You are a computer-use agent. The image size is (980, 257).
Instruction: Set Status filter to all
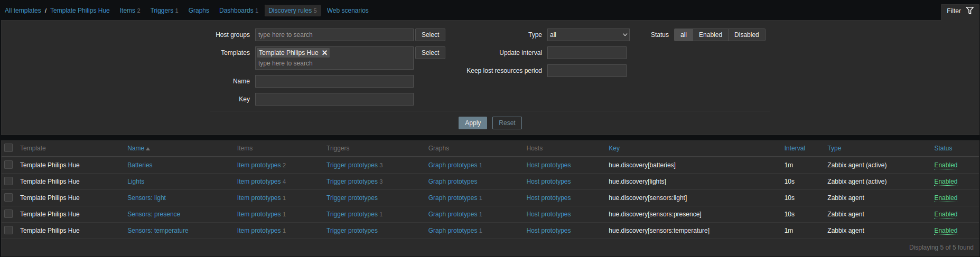click(684, 35)
